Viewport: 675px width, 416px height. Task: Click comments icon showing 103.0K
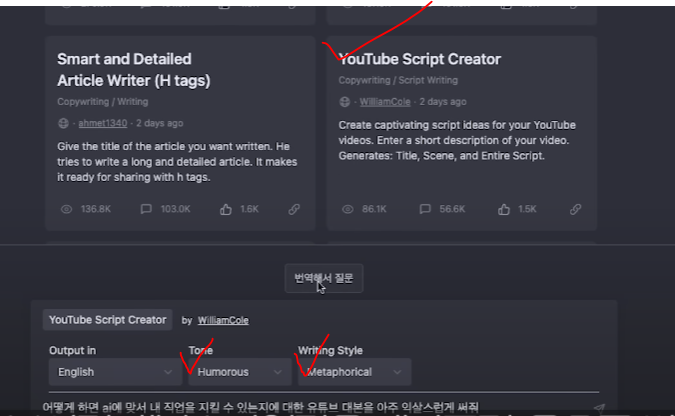(146, 209)
